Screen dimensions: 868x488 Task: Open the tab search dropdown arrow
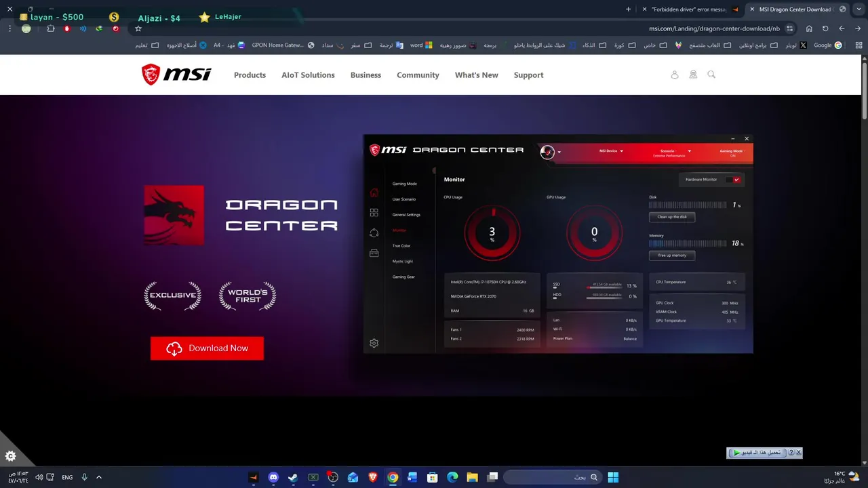[x=859, y=9]
